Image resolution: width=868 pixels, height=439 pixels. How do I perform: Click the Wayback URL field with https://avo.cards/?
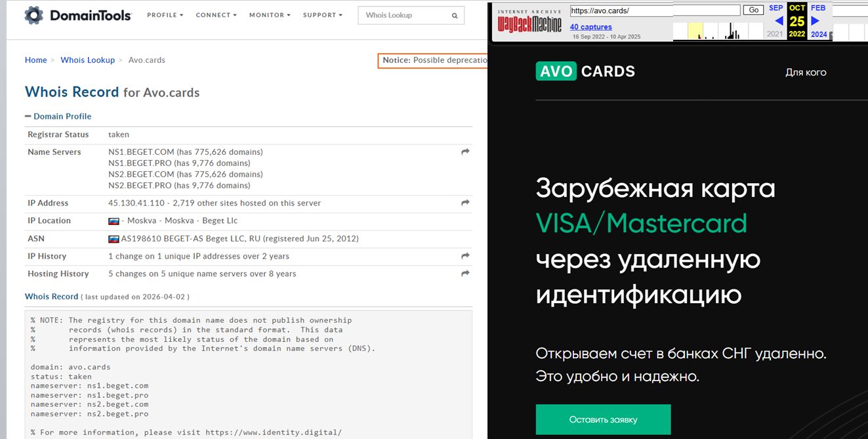[655, 10]
